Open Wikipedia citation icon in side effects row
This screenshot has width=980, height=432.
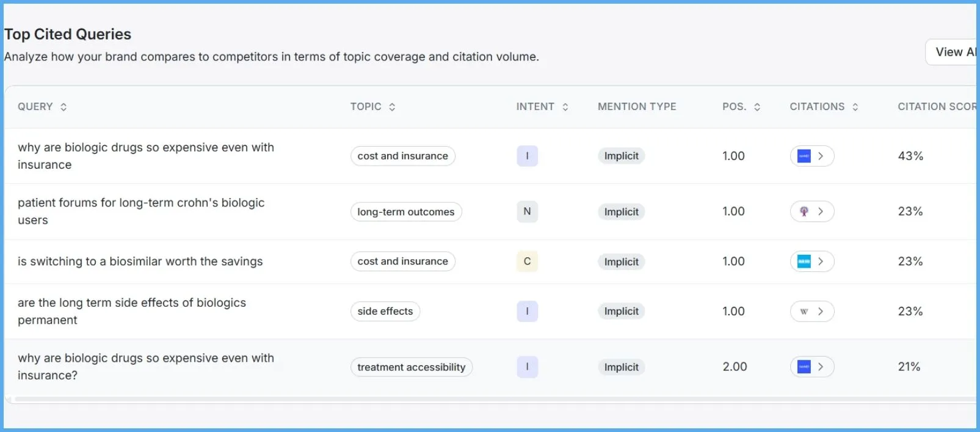804,312
